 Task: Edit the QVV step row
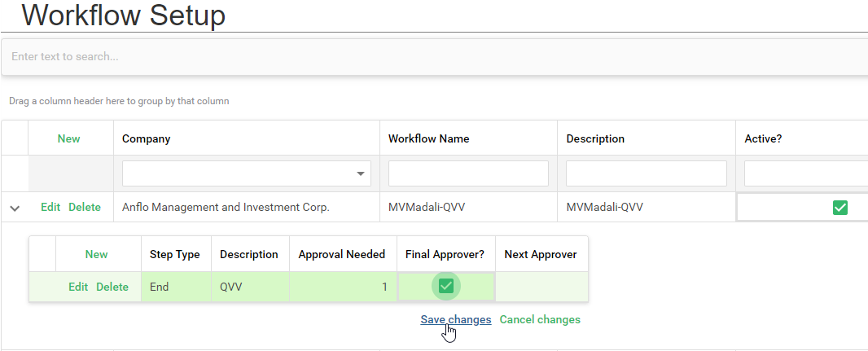78,287
